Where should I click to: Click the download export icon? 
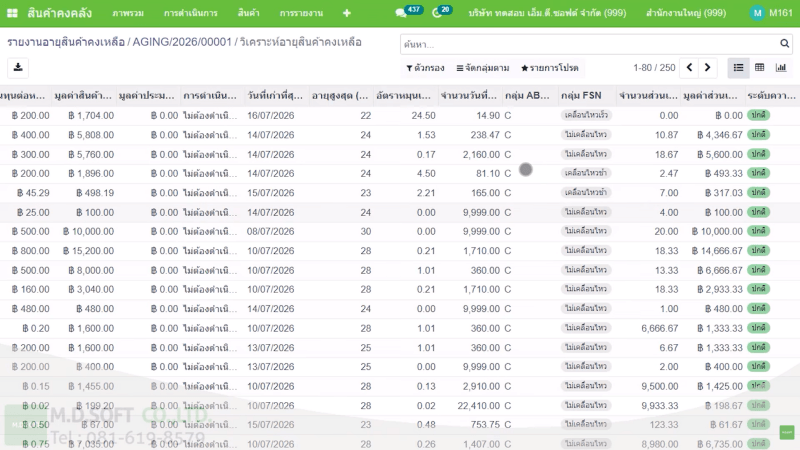click(x=18, y=67)
